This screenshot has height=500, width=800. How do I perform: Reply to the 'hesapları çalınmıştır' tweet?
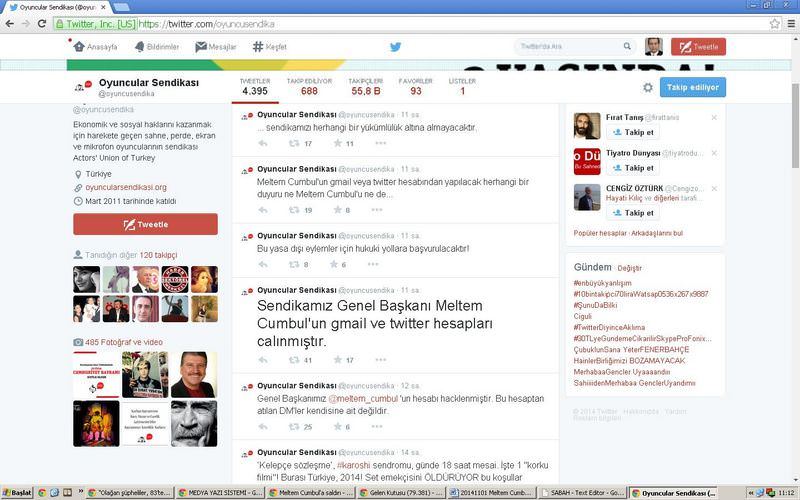263,360
